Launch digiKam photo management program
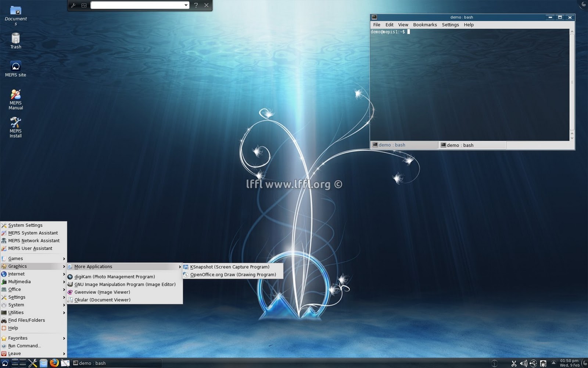The width and height of the screenshot is (588, 368). pos(125,277)
